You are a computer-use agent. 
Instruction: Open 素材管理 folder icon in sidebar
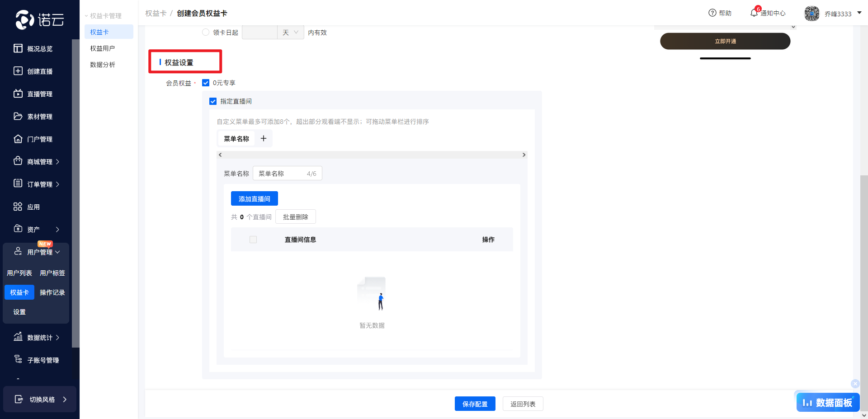pyautogui.click(x=18, y=116)
